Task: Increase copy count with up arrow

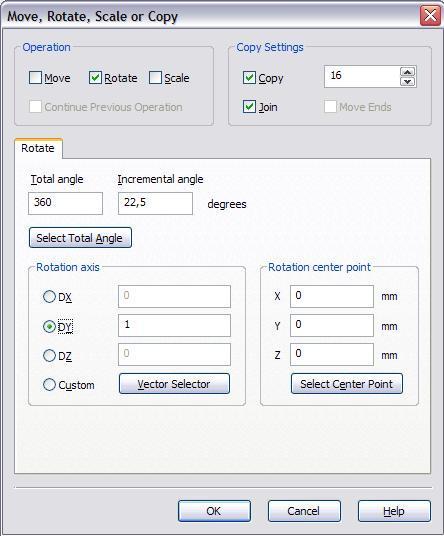Action: coord(407,72)
